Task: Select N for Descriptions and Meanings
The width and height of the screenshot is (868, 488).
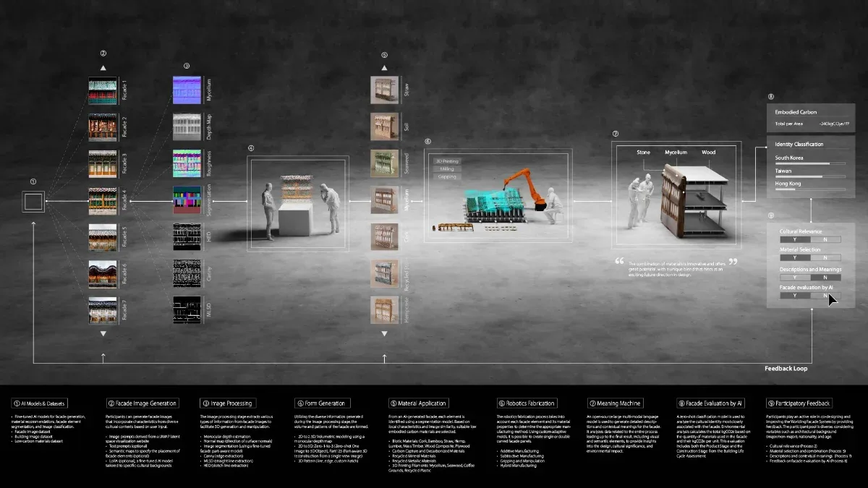Action: [x=825, y=277]
